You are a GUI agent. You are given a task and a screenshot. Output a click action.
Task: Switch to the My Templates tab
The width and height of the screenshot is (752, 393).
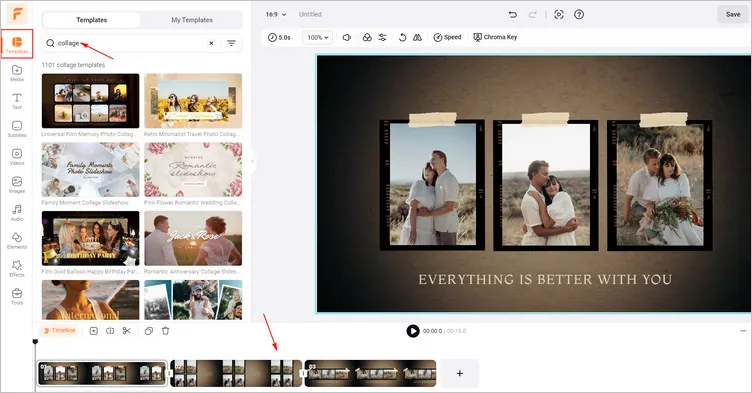coord(192,20)
